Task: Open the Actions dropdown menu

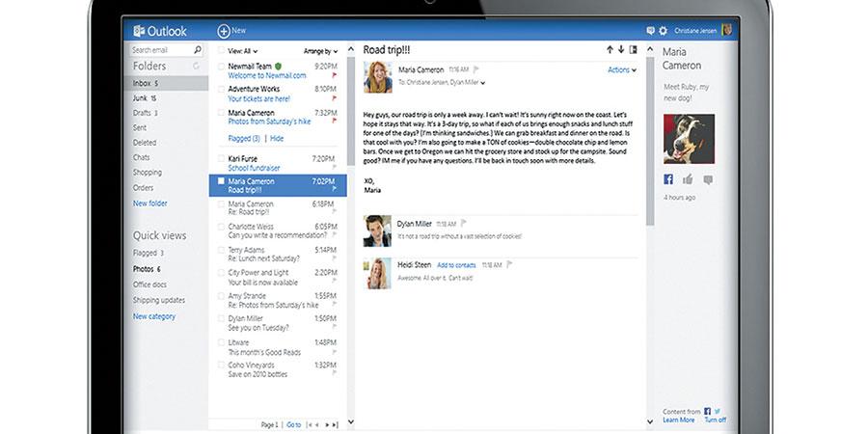Action: pos(622,69)
